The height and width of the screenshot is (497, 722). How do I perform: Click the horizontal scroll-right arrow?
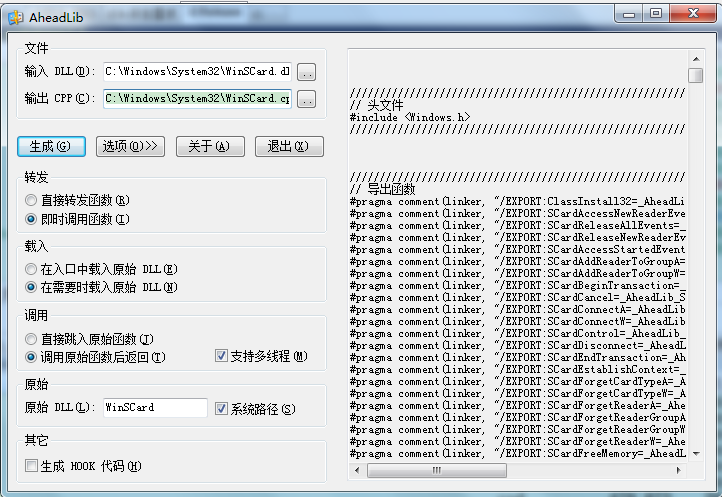pyautogui.click(x=679, y=470)
